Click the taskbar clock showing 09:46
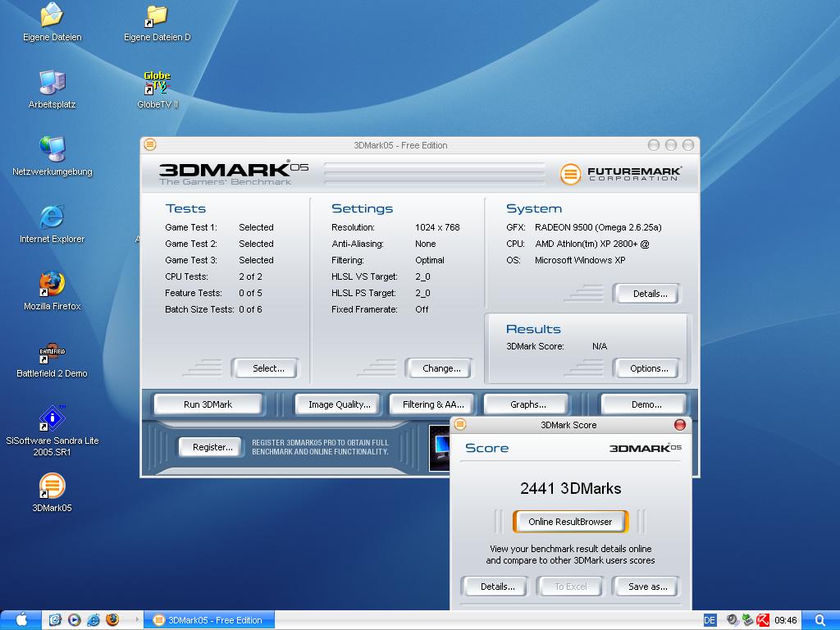The width and height of the screenshot is (840, 630). click(785, 620)
